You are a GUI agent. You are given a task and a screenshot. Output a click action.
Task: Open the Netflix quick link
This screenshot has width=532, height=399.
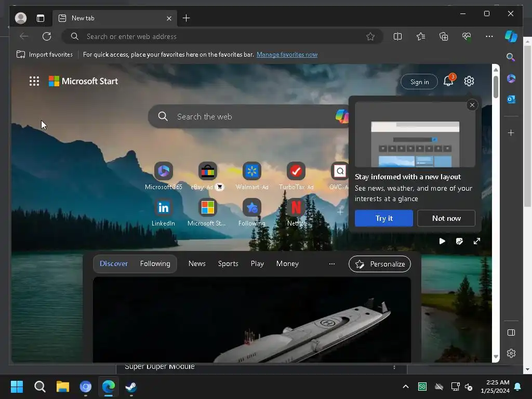pos(296,212)
